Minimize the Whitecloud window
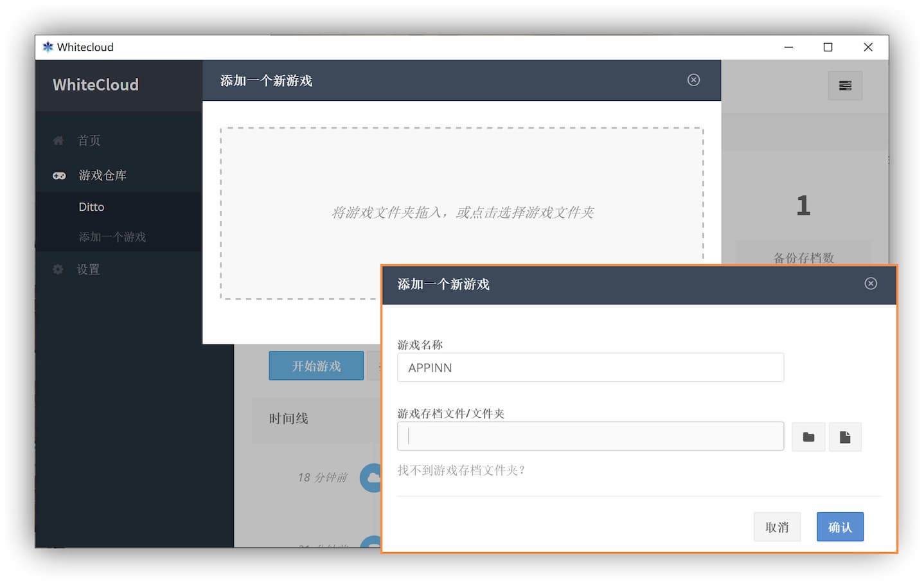The image size is (924, 583). [x=788, y=47]
